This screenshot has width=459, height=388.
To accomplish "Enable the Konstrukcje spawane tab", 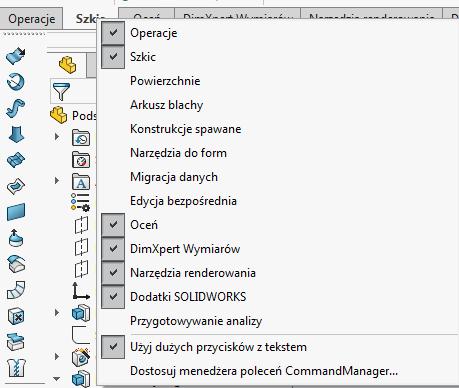I will (185, 129).
